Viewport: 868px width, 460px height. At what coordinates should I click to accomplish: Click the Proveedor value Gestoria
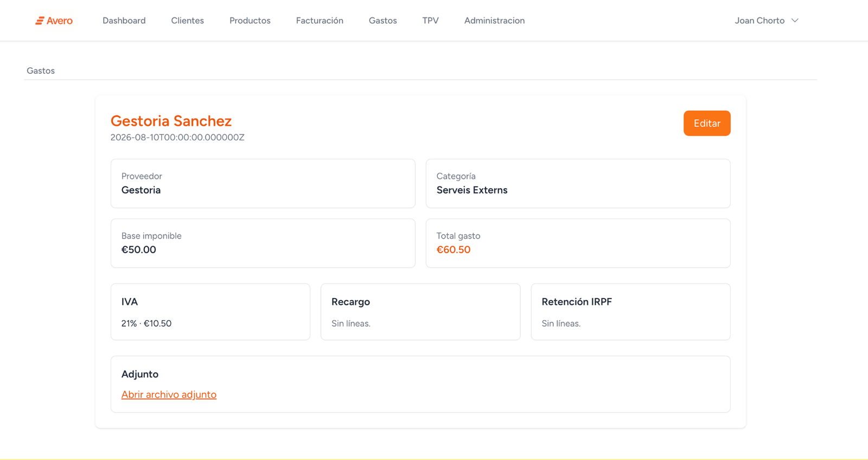pos(141,190)
